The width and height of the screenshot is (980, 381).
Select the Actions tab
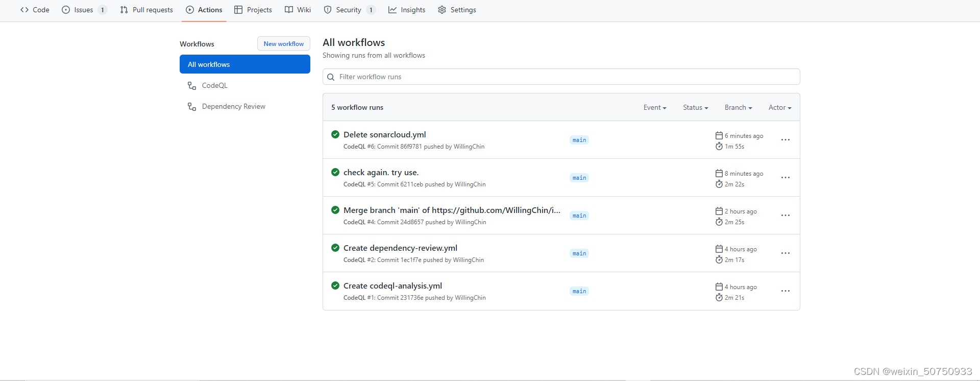[204, 10]
